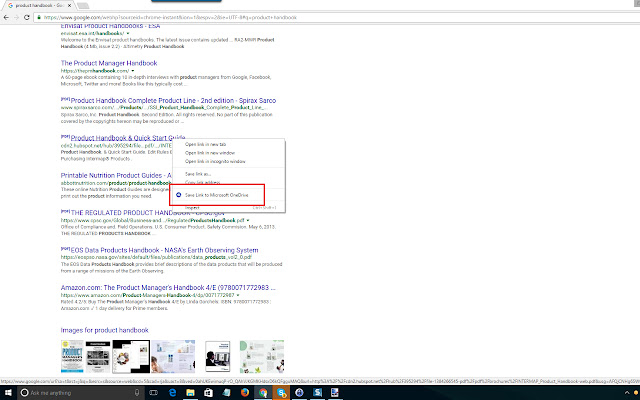Choose 'Open link in incognito window'
640x400 pixels.
coord(215,162)
